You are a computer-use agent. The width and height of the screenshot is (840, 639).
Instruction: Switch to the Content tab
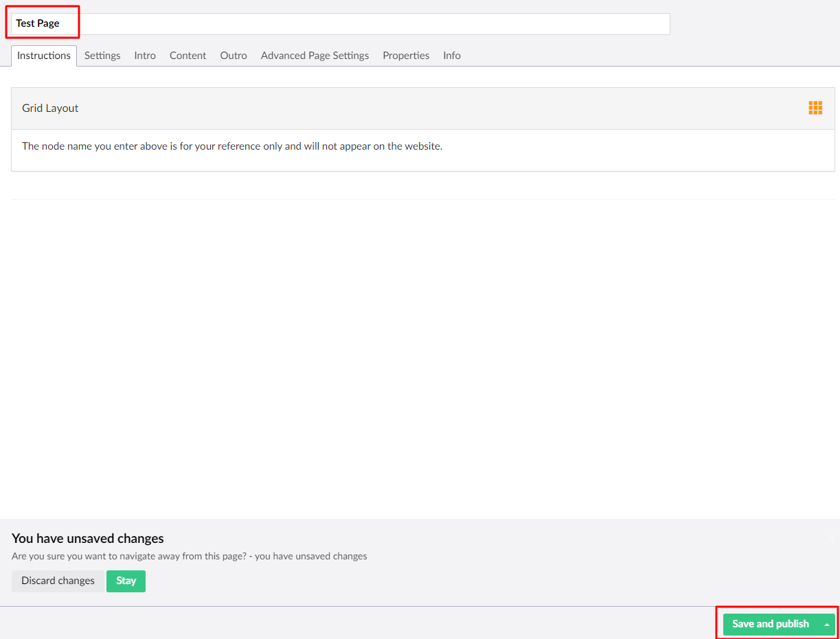tap(188, 56)
